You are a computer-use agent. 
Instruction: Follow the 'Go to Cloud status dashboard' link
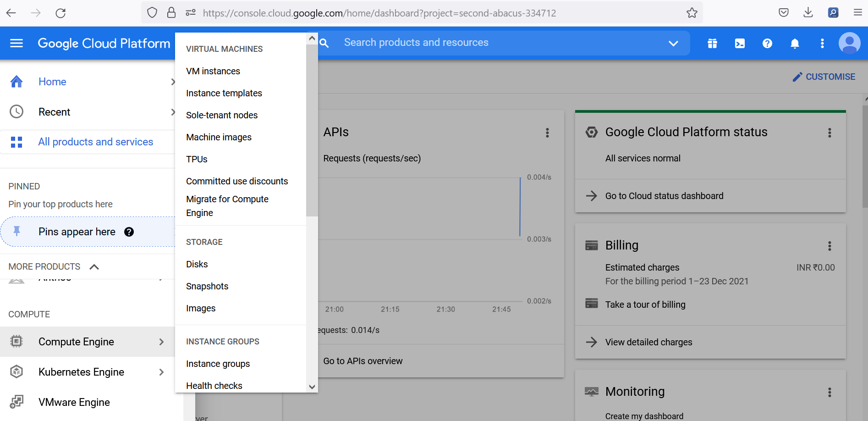tap(664, 196)
